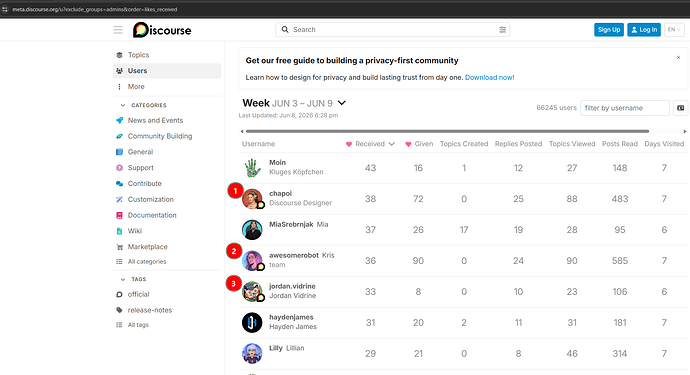Select Posts Read value '585'
Image resolution: width=690 pixels, height=375 pixels.
pyautogui.click(x=620, y=261)
